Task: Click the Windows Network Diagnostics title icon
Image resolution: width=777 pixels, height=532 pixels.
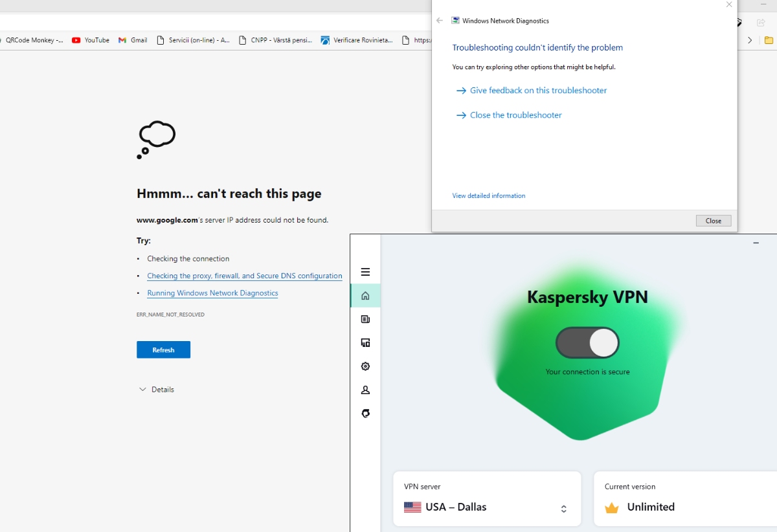Action: point(455,21)
